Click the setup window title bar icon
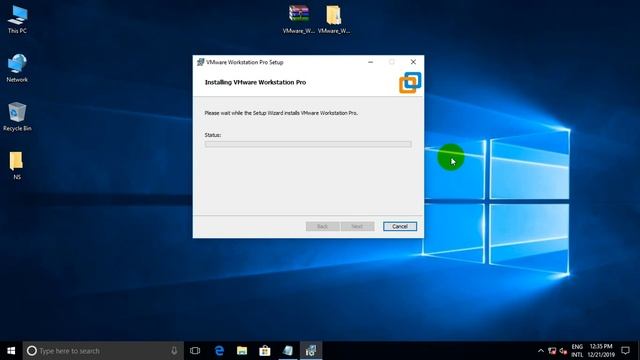The image size is (640, 360). click(x=200, y=62)
